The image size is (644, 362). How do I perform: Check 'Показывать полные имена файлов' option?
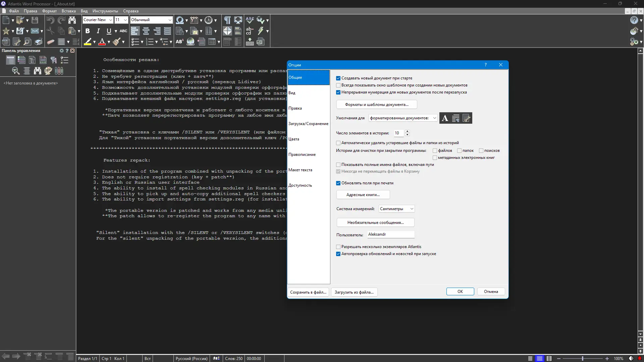[338, 165]
